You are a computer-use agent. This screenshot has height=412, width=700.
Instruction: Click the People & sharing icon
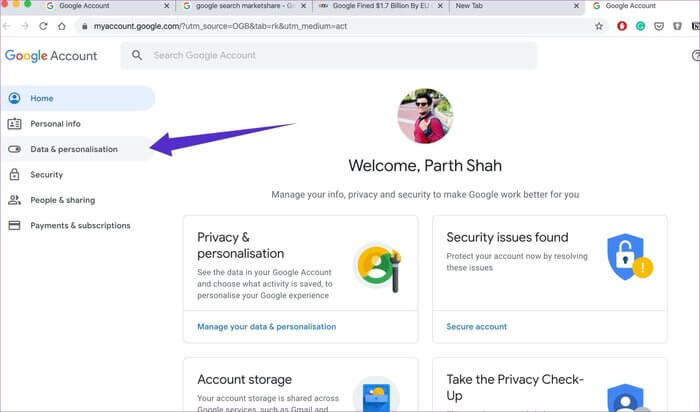tap(14, 200)
